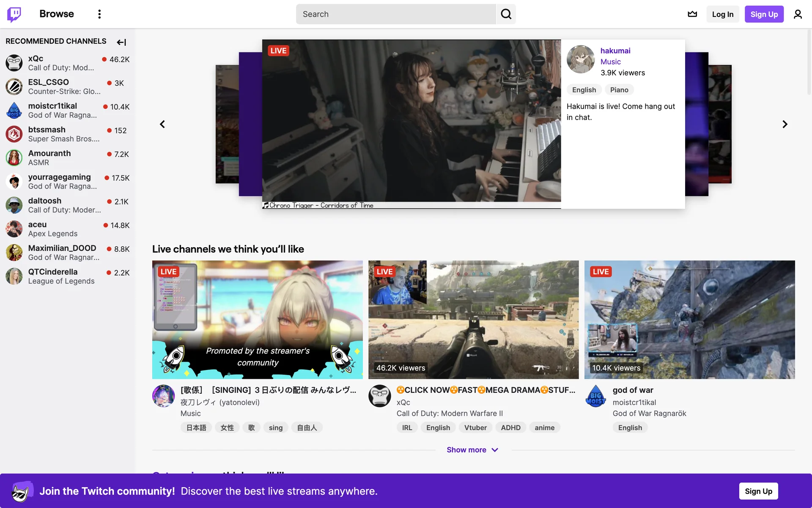Click the Vtuber tag under xQc stream
The height and width of the screenshot is (508, 812).
click(475, 428)
